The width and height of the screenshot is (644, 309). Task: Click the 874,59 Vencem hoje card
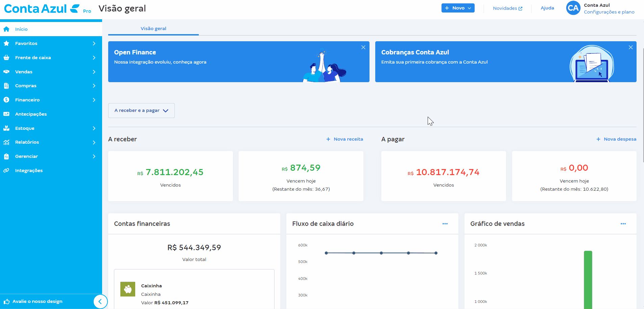coord(301,176)
